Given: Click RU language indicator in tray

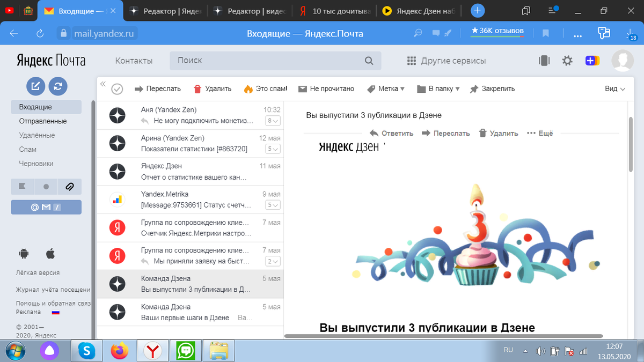Looking at the screenshot, I should point(508,350).
